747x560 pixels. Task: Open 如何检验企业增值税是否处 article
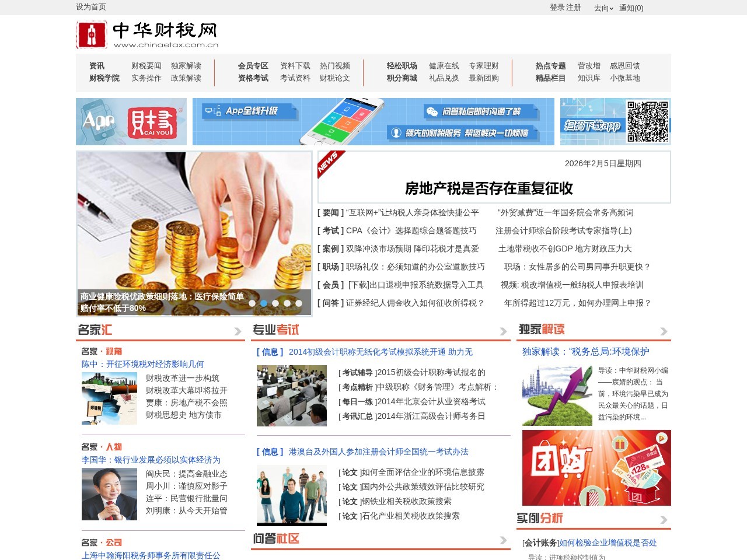608,542
